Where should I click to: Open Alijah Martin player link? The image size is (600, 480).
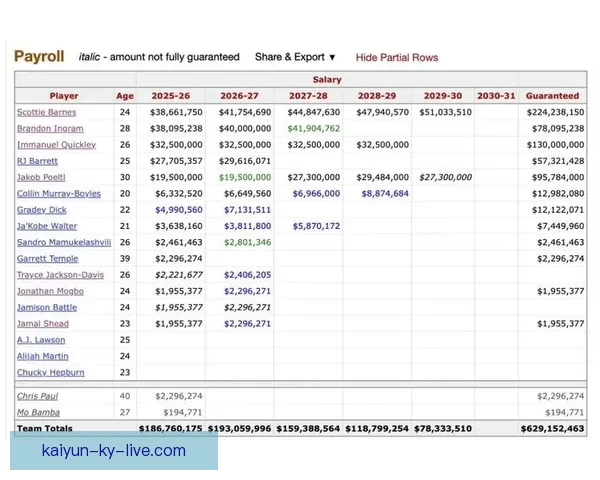[42, 356]
